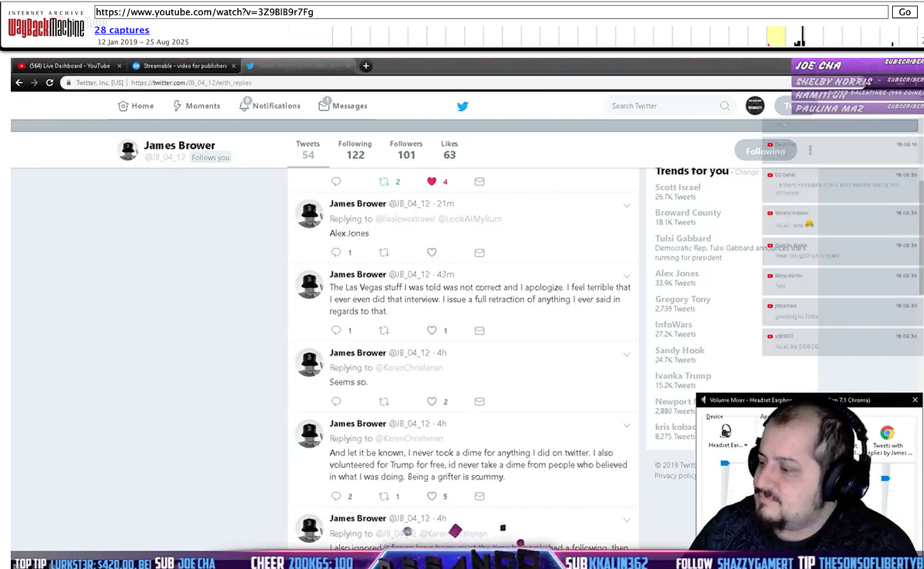This screenshot has width=924, height=569.
Task: Toggle the Following button on James Brower's profile
Action: coord(765,151)
